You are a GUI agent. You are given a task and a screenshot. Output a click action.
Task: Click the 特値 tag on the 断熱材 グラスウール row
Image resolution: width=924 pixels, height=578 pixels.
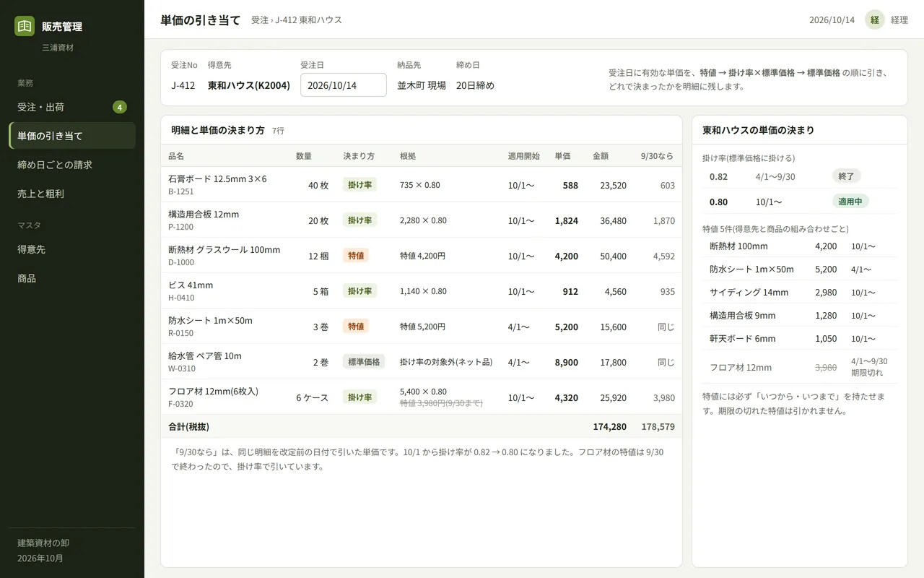pos(356,256)
